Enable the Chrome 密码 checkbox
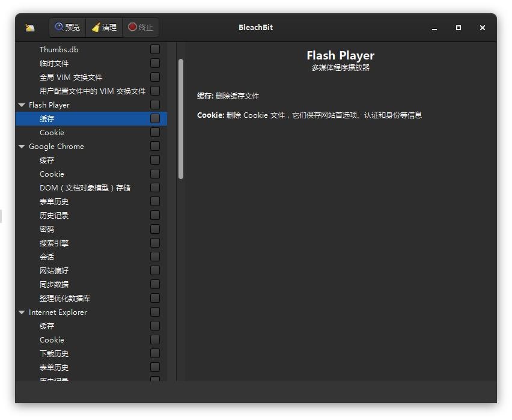This screenshot has width=512, height=420. click(155, 230)
